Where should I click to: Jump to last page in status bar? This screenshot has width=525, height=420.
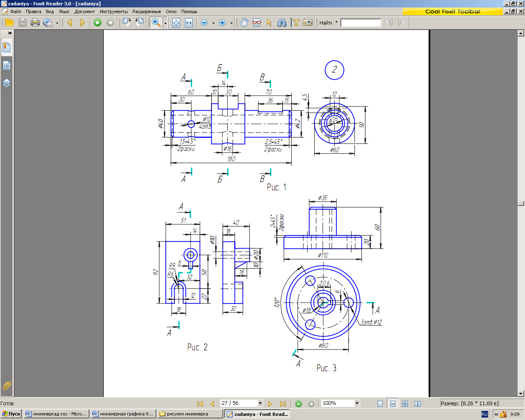283,404
